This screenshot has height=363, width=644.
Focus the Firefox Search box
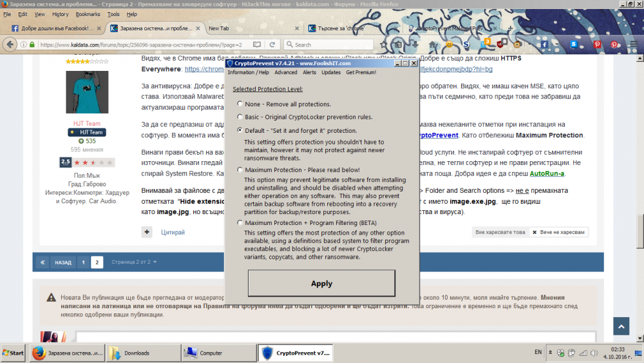coord(329,44)
